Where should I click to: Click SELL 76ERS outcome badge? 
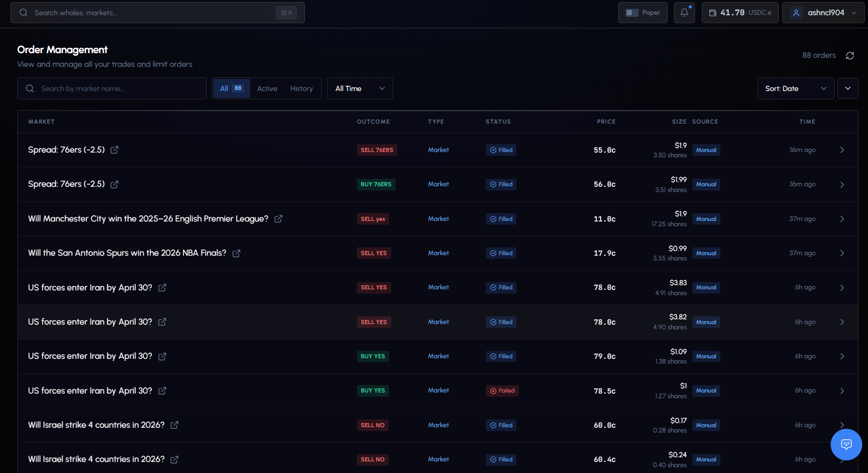pyautogui.click(x=377, y=150)
